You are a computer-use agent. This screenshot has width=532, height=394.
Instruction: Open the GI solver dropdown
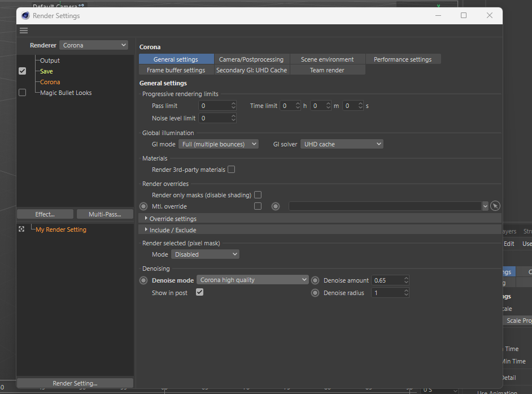click(x=342, y=144)
